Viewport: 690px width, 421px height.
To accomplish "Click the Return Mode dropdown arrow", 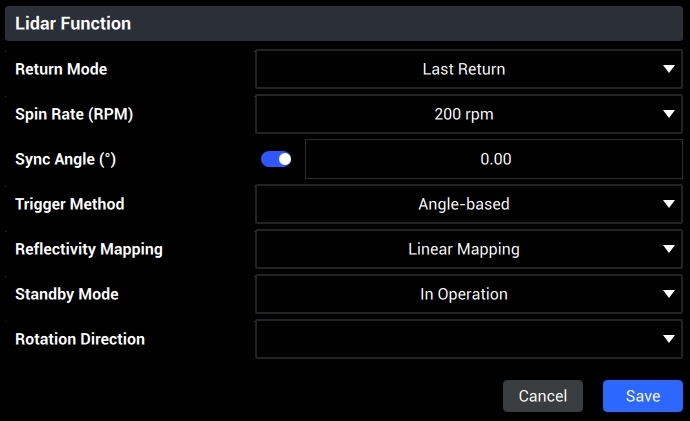I will coord(669,69).
